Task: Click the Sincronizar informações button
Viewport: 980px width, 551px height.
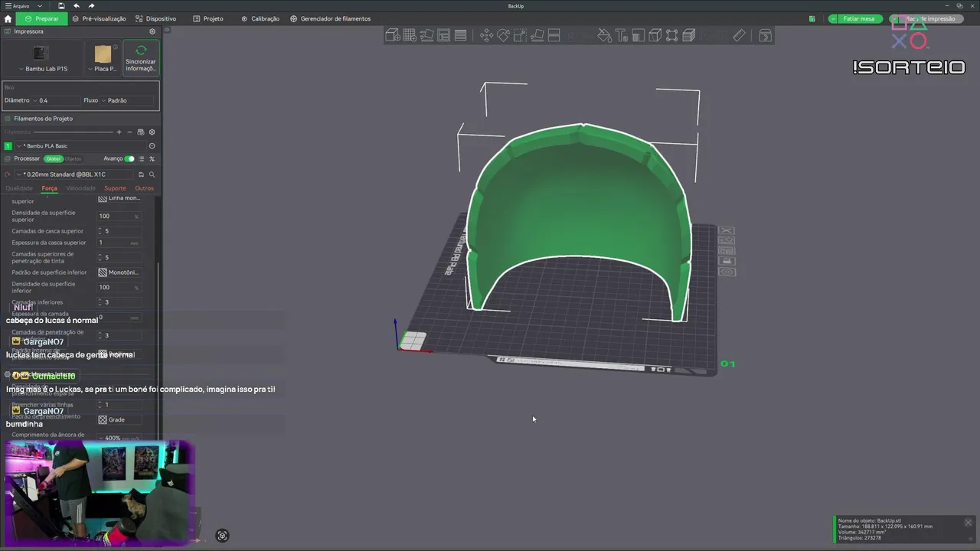Action: pyautogui.click(x=141, y=58)
